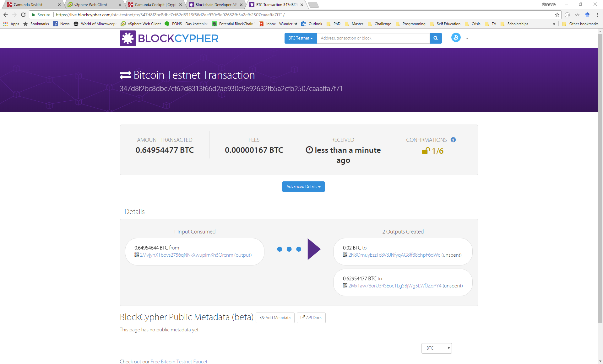
Task: Click QR icon next to 2N8Qmuy address
Action: click(x=345, y=255)
